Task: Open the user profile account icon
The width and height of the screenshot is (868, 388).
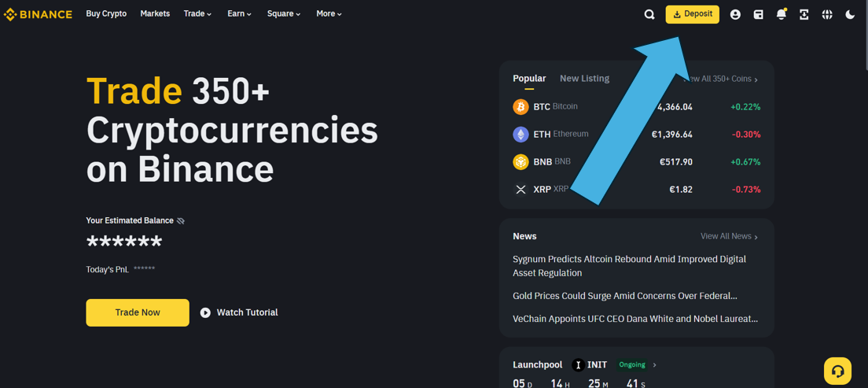Action: [735, 14]
